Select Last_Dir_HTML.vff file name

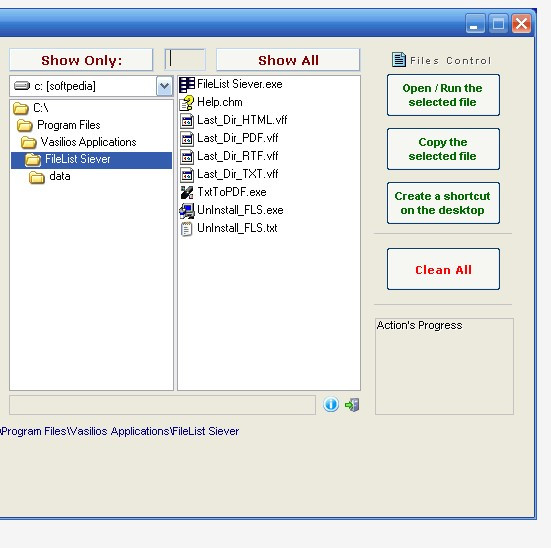[242, 120]
